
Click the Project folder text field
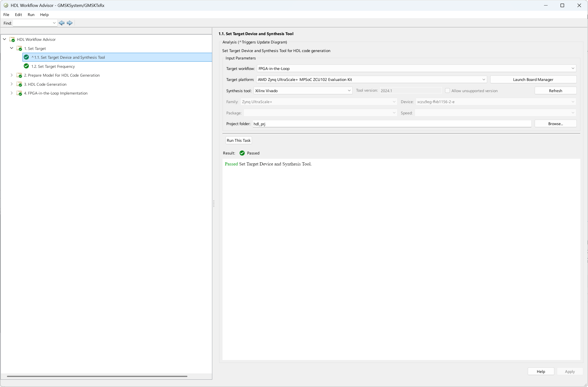pyautogui.click(x=392, y=124)
